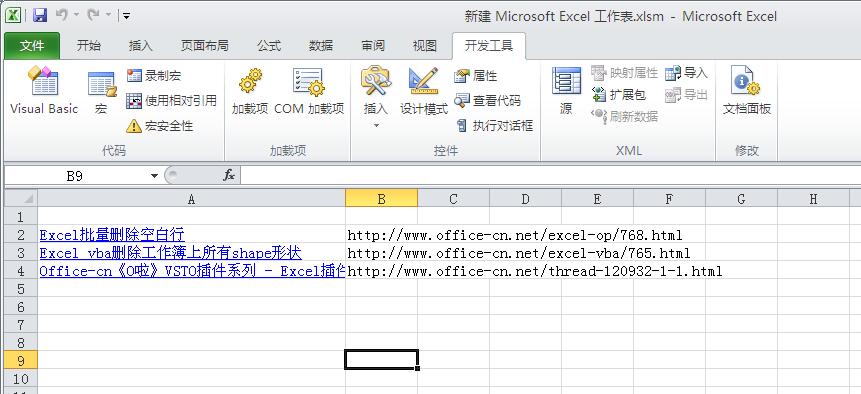The height and width of the screenshot is (394, 861).
Task: Open the 宏 macros dialog
Action: tap(102, 92)
